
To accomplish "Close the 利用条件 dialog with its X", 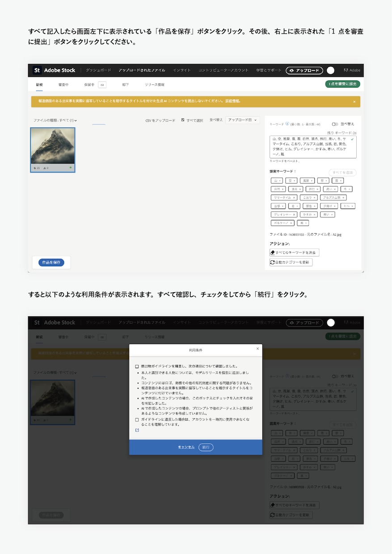I will (257, 348).
